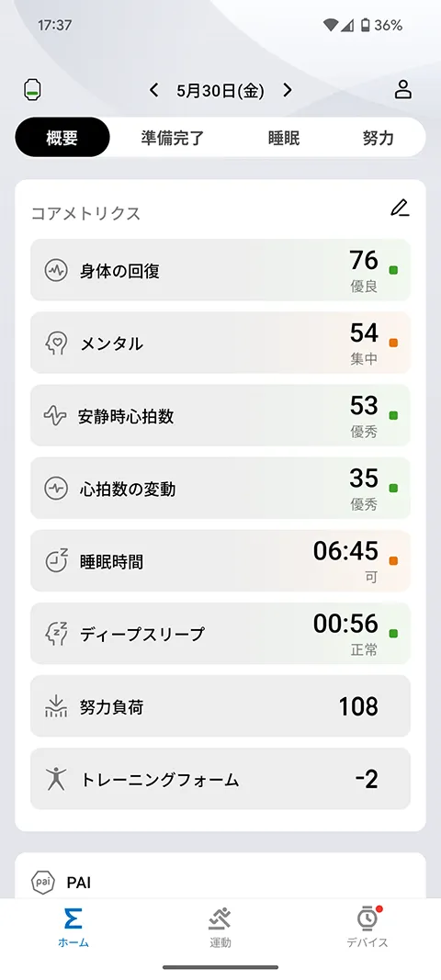The width and height of the screenshot is (441, 980).
Task: Tap the 睡眠時間 clock icon
Action: click(56, 561)
